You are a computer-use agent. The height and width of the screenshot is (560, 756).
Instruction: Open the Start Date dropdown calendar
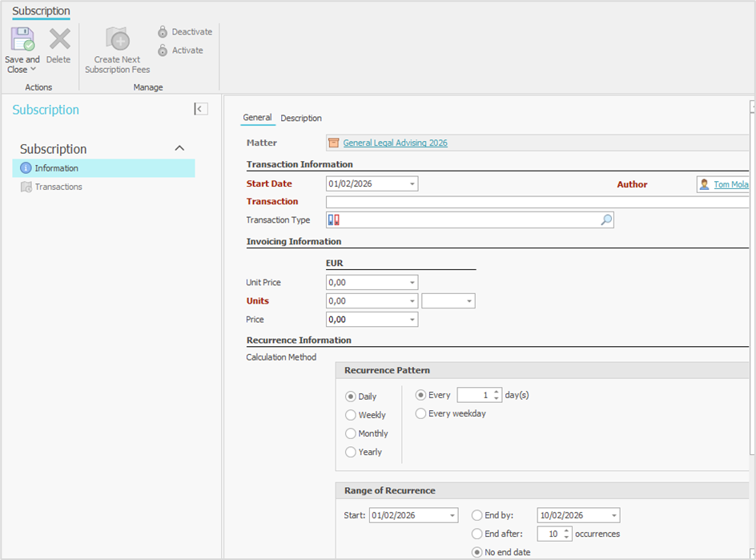click(x=412, y=184)
